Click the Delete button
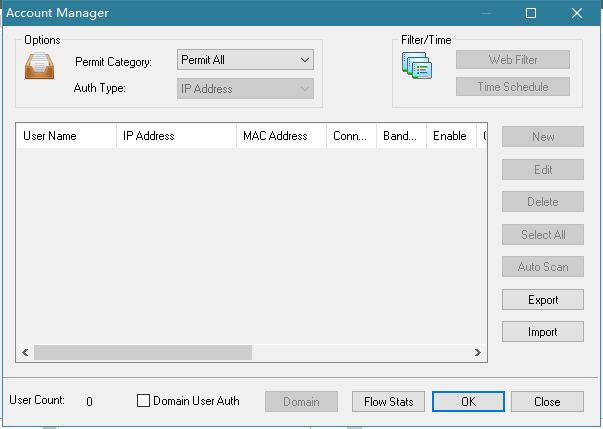603x429 pixels. [543, 201]
